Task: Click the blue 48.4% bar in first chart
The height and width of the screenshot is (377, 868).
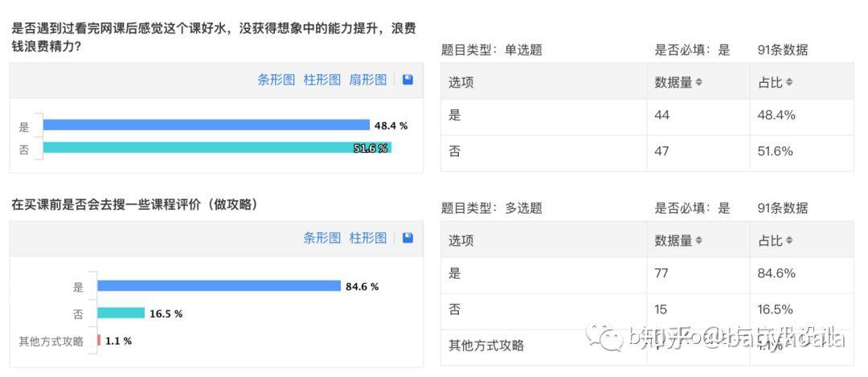Action: tap(206, 125)
